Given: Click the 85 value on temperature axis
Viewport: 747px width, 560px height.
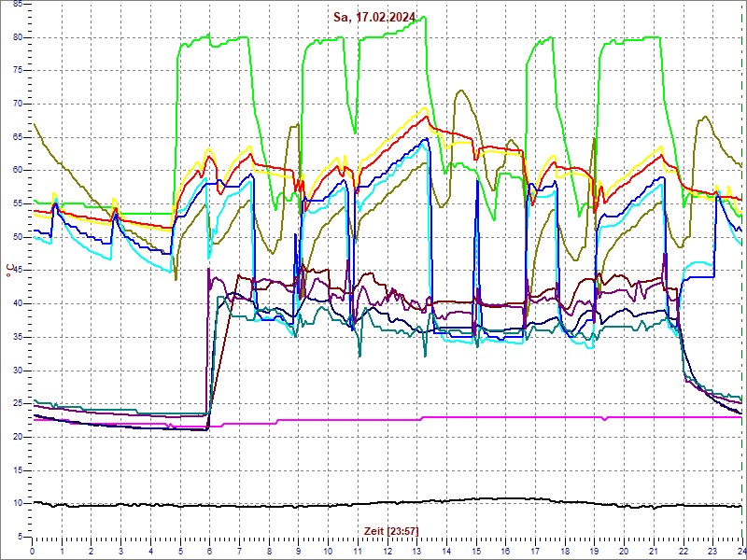Looking at the screenshot, I should tap(17, 4).
